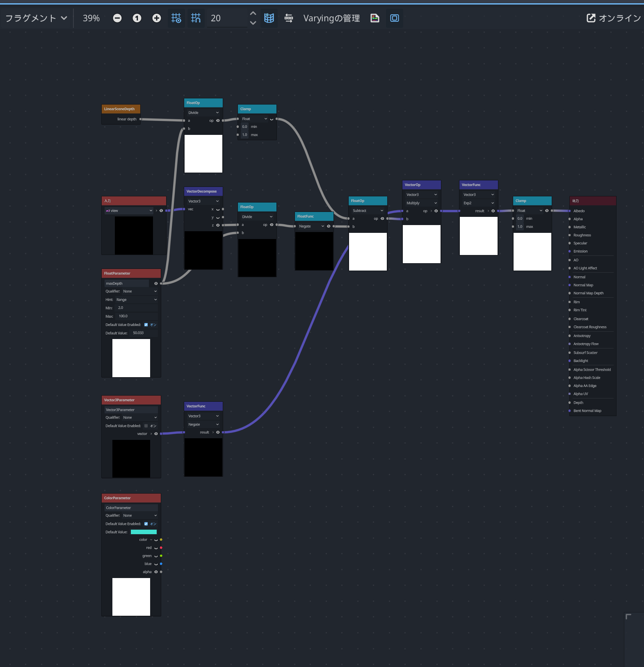Click the arrange nodes icon
644x667 pixels.
click(x=289, y=18)
